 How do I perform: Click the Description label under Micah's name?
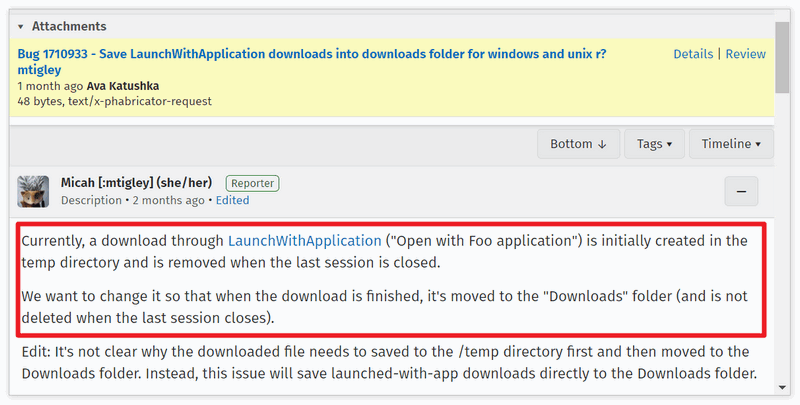click(91, 200)
